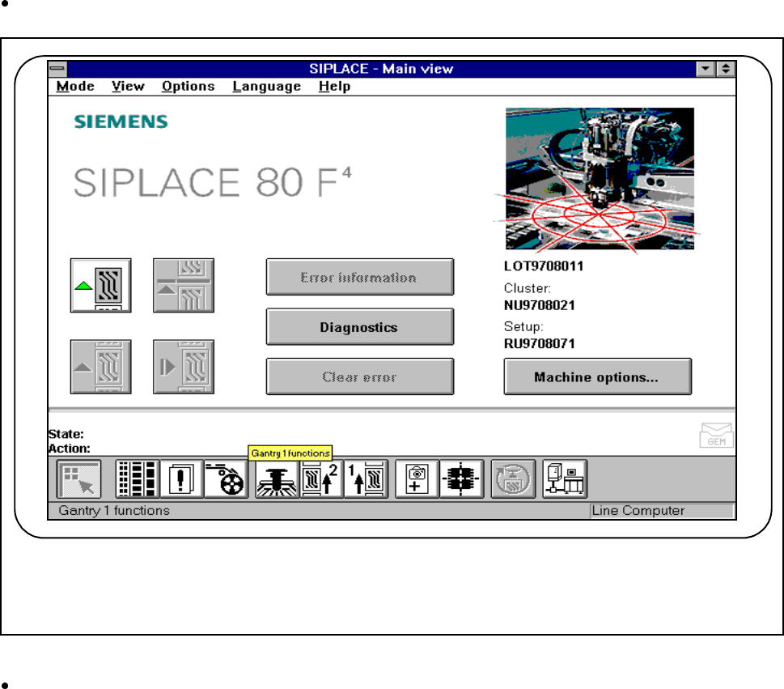This screenshot has width=784, height=689.
Task: Click the conveyor 2 up-arrow icon
Action: tap(322, 479)
